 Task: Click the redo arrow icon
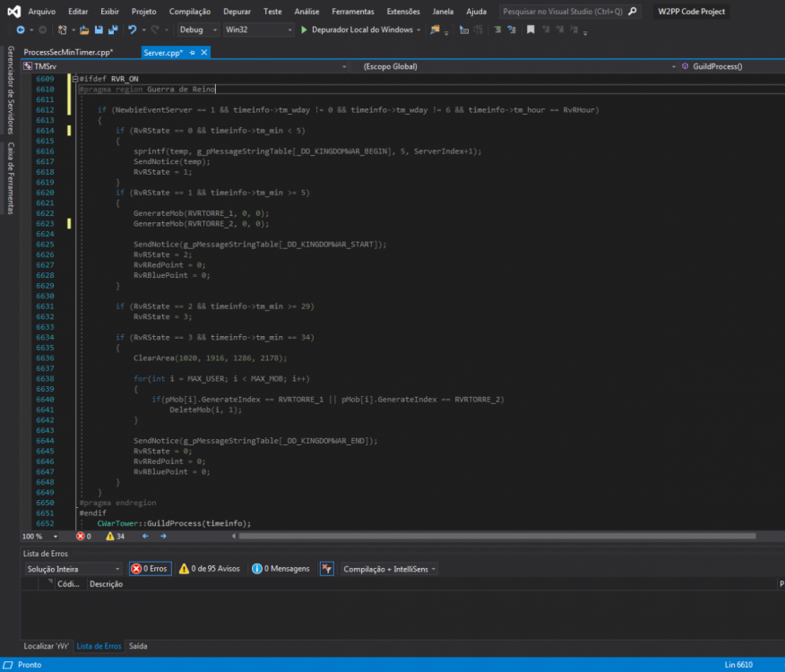click(155, 30)
